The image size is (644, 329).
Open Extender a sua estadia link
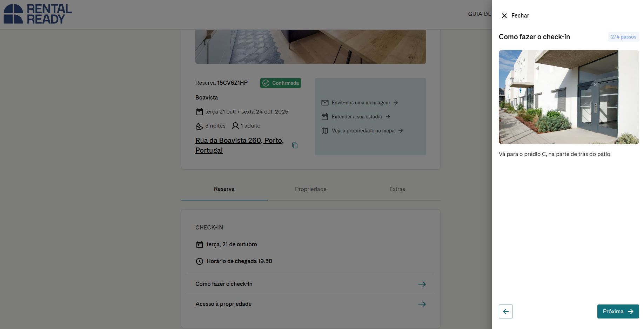point(357,117)
